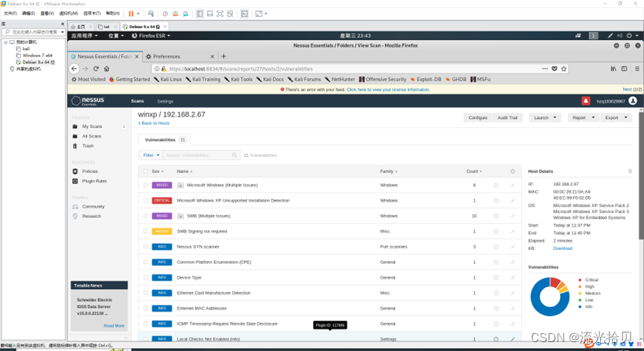This screenshot has width=644, height=351.
Task: Click Critical legend red swatch
Action: point(579,280)
